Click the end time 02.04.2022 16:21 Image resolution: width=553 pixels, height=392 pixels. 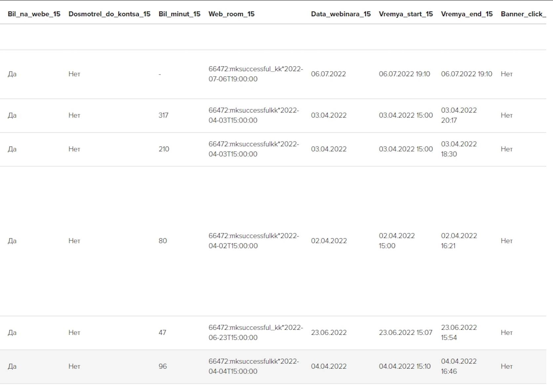pos(459,241)
